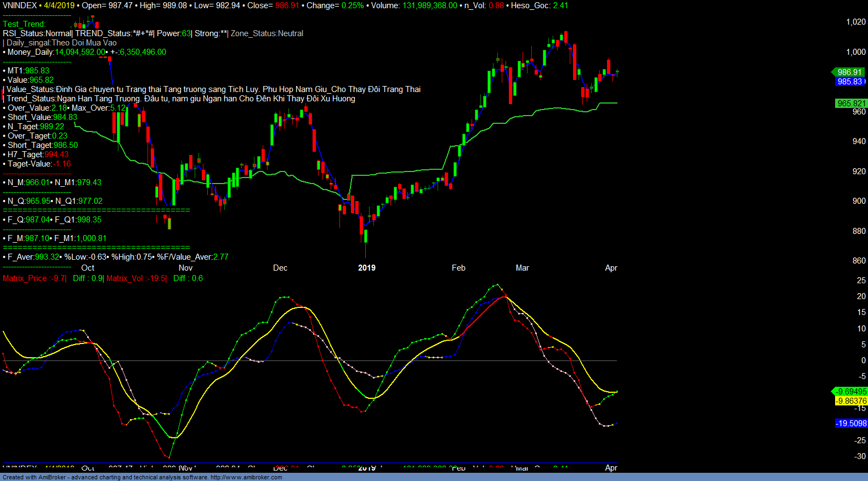The width and height of the screenshot is (868, 481).
Task: Click the green 986.91 close price tag
Action: point(849,72)
